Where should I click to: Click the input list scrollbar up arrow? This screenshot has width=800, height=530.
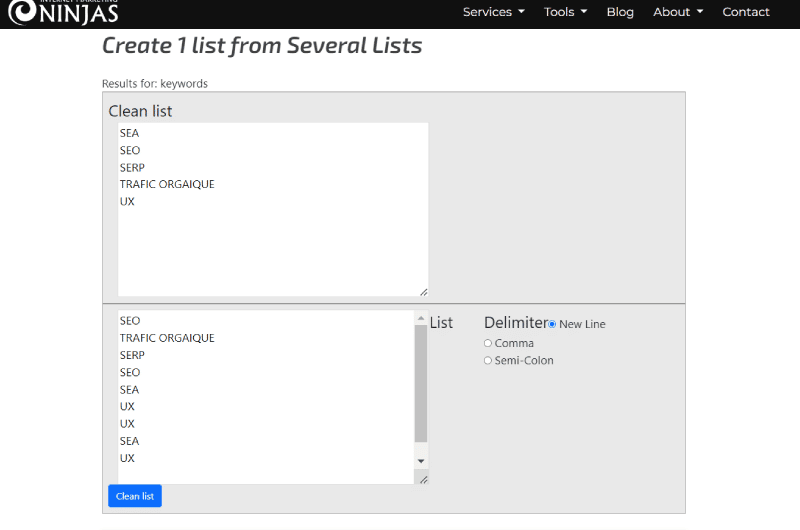pyautogui.click(x=421, y=318)
